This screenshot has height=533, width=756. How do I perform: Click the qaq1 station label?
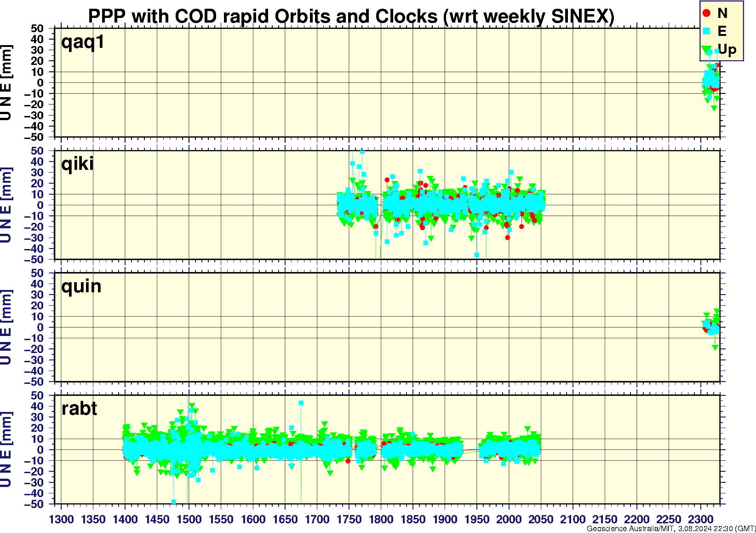coord(83,42)
